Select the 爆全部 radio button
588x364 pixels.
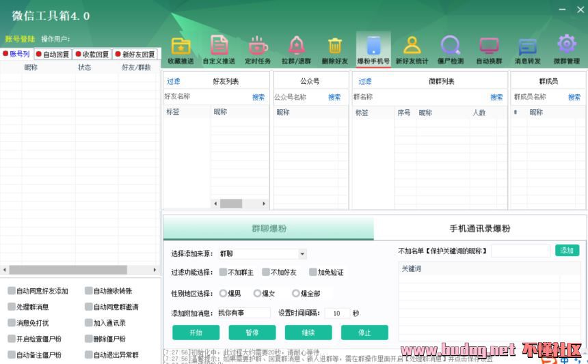[x=296, y=293]
